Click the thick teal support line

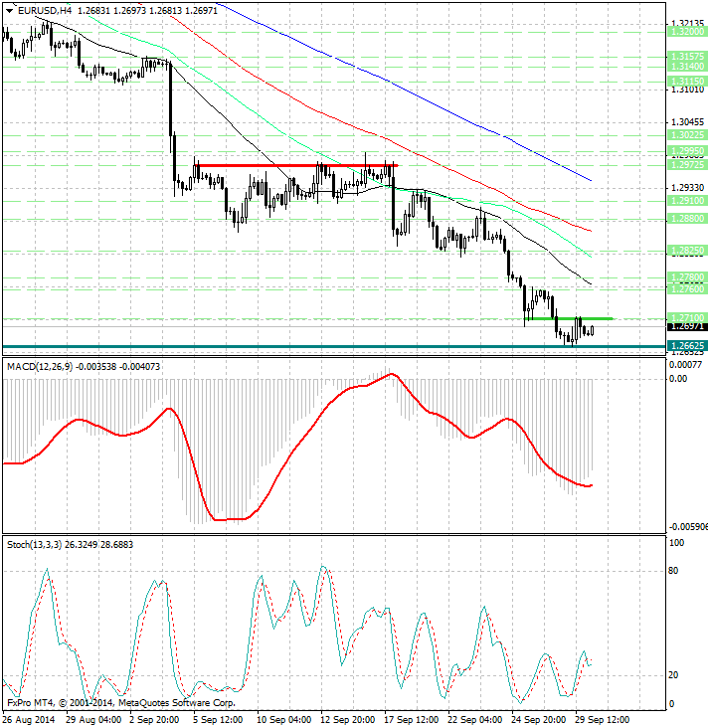tap(334, 346)
